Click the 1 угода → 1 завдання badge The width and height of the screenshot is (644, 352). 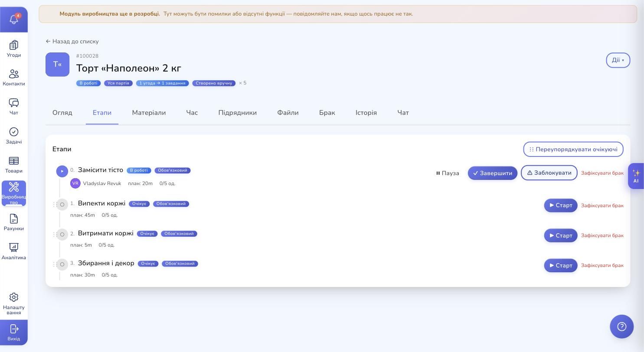point(163,83)
